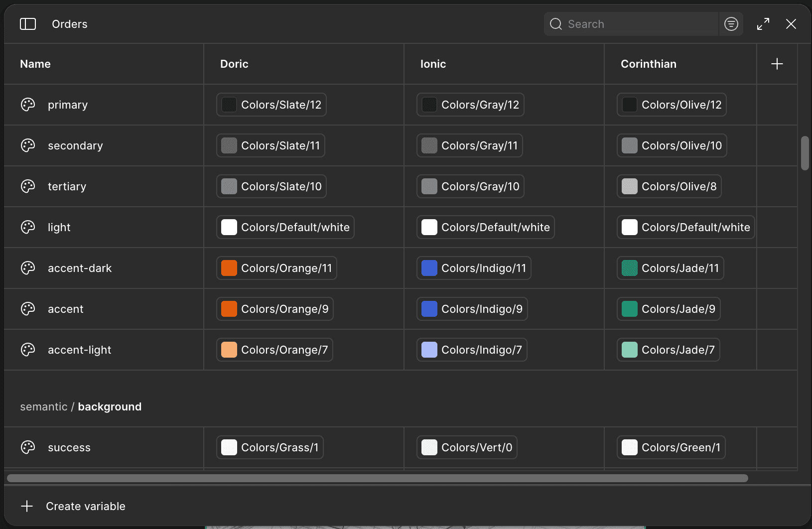Screen dimensions: 812x529
Task: Add a new mode column
Action: [x=777, y=64]
